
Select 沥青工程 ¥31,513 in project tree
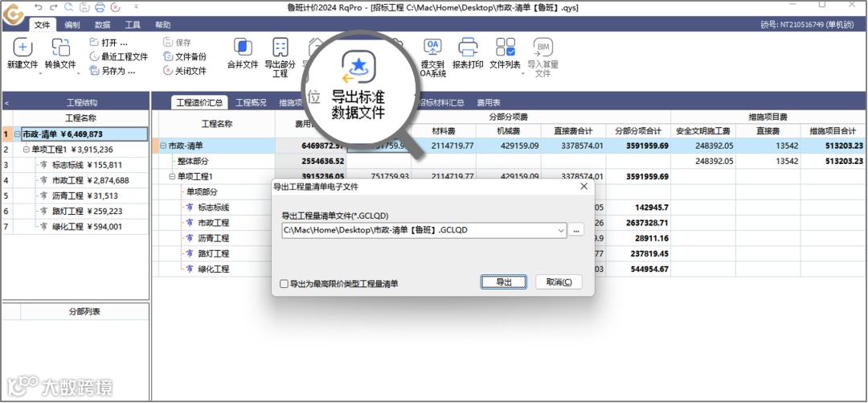pos(83,196)
